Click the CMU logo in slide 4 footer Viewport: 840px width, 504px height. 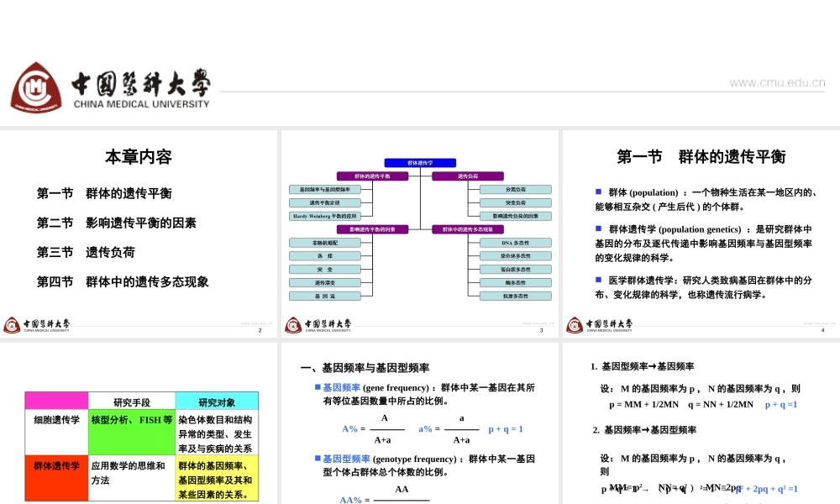click(x=575, y=324)
